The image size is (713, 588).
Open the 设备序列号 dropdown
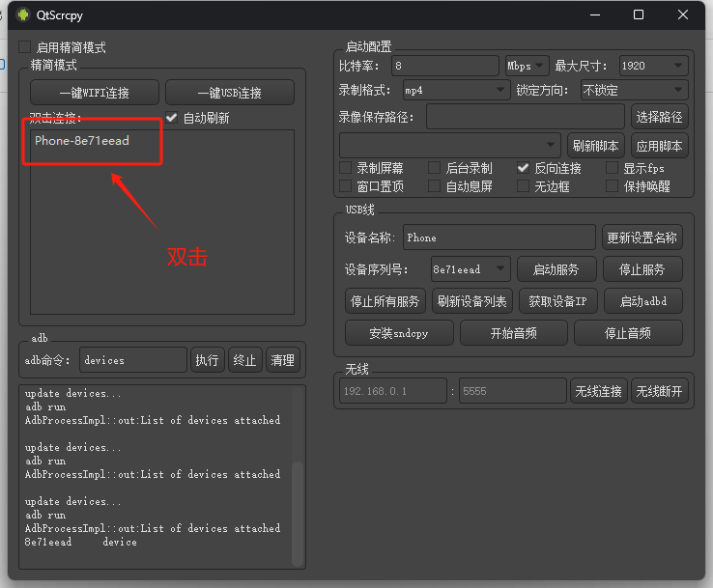coord(470,268)
